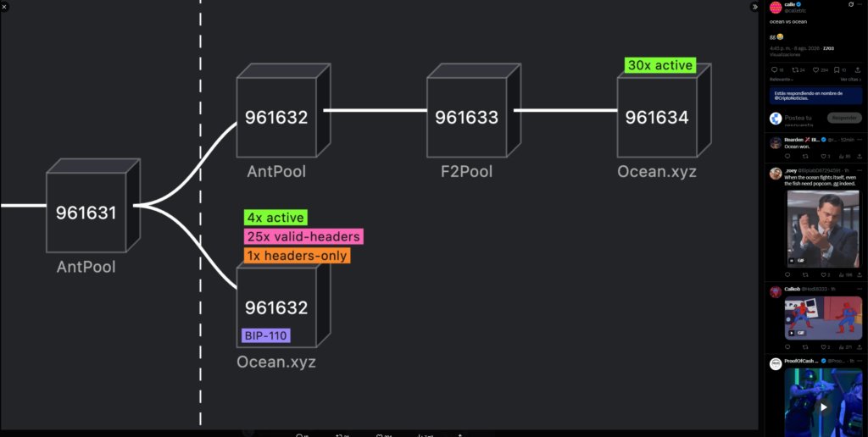Viewport: 868px width, 437px height.
Task: Open Calkob's profile avatar
Action: point(776,292)
